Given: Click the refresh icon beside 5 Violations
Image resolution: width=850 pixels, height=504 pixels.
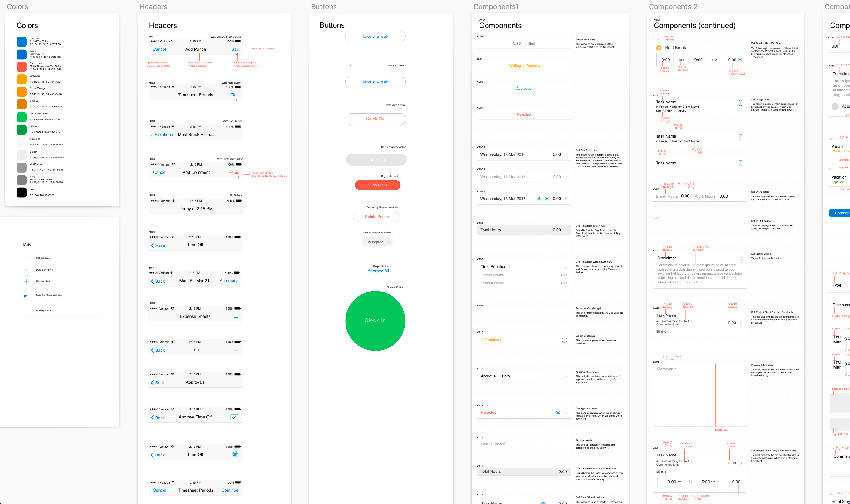Looking at the screenshot, I should pyautogui.click(x=564, y=340).
